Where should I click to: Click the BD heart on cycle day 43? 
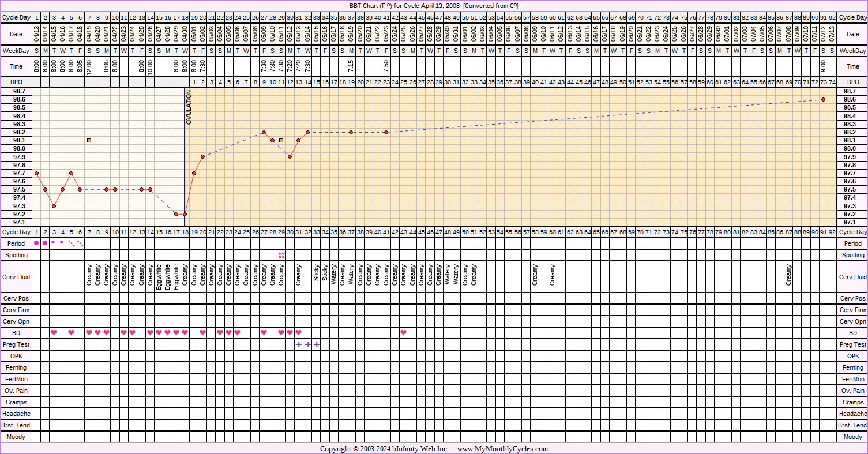403,332
